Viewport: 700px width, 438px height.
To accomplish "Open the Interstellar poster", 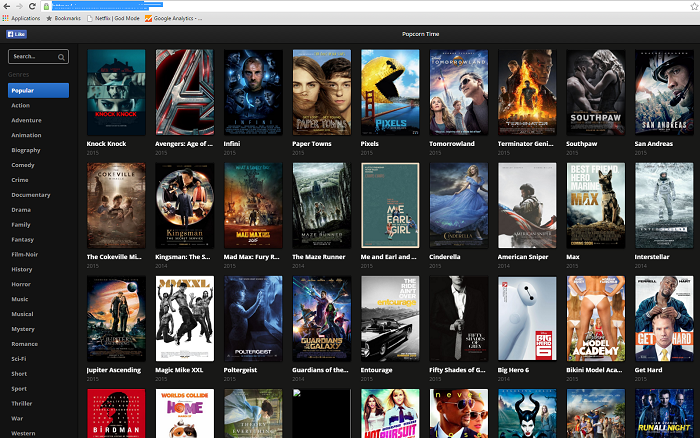I will click(x=664, y=205).
